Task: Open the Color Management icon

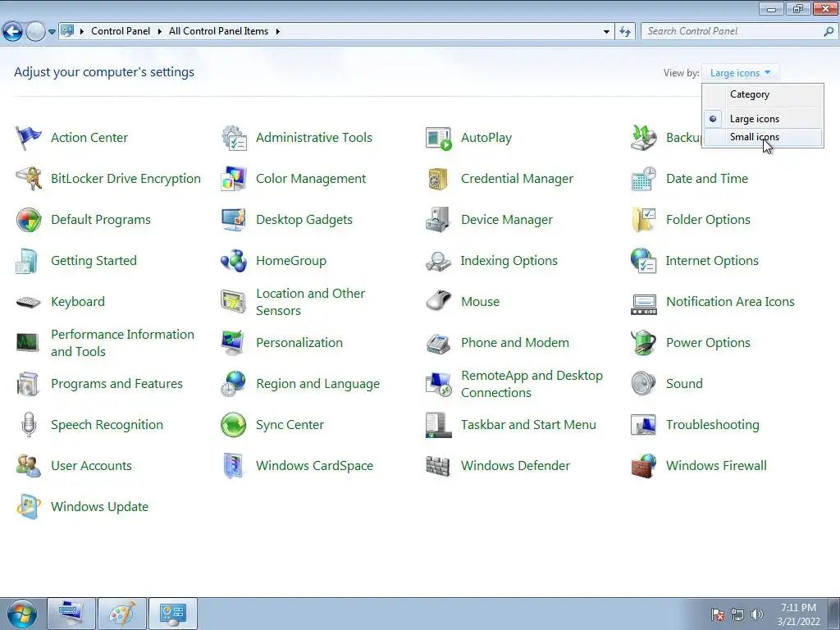Action: coord(234,179)
